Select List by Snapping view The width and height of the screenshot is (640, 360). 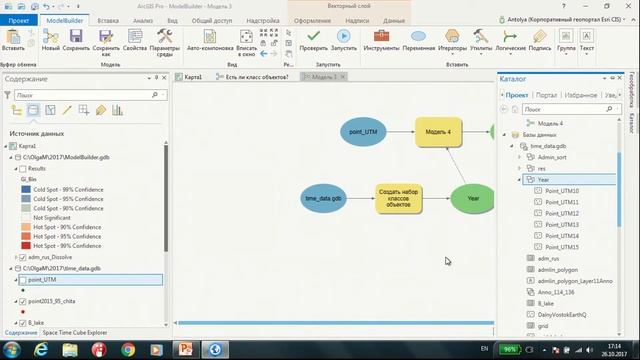[x=84, y=110]
